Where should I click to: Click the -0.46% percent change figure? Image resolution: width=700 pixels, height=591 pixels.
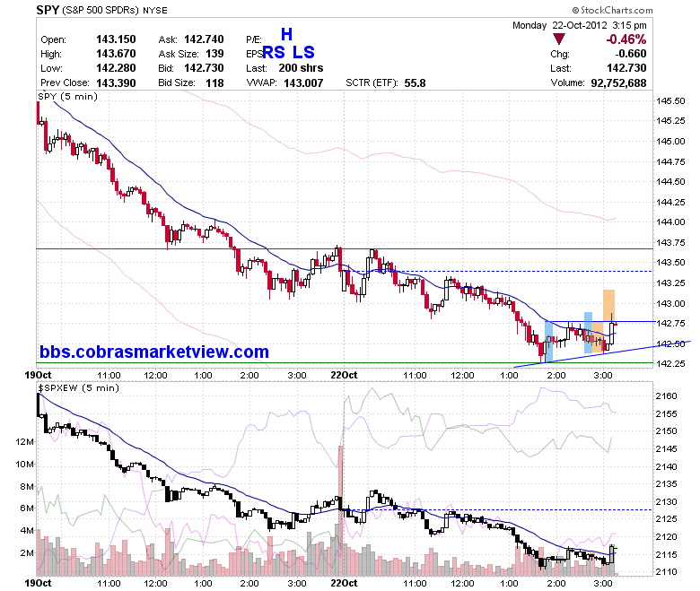626,39
